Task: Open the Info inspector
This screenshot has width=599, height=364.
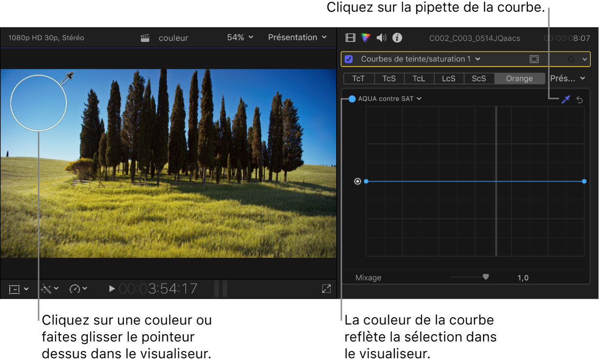Action: coord(397,38)
